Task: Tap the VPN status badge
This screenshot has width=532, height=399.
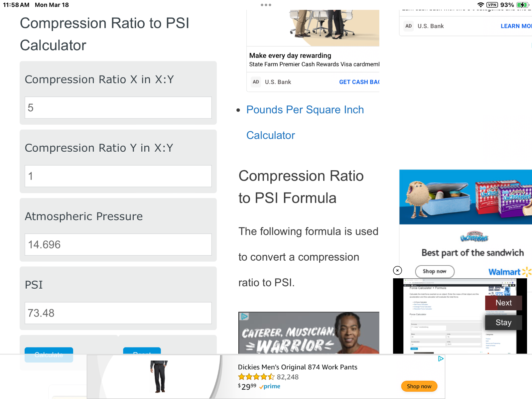Action: 492,5
